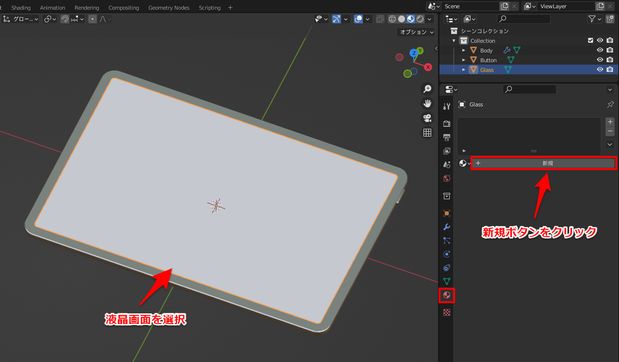Screen dimensions: 619x362
Task: Hide the Button object in viewport
Action: tap(600, 60)
